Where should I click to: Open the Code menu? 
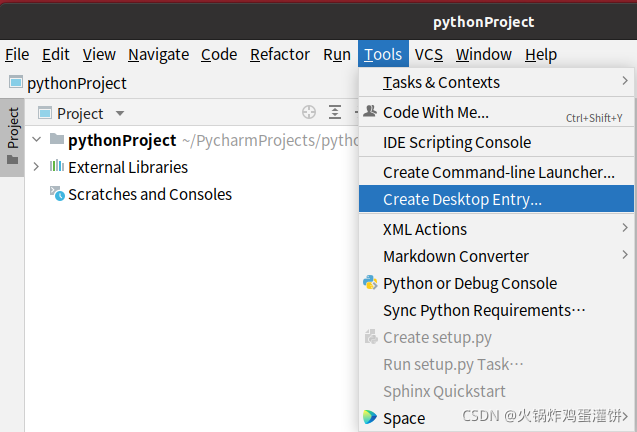[219, 54]
